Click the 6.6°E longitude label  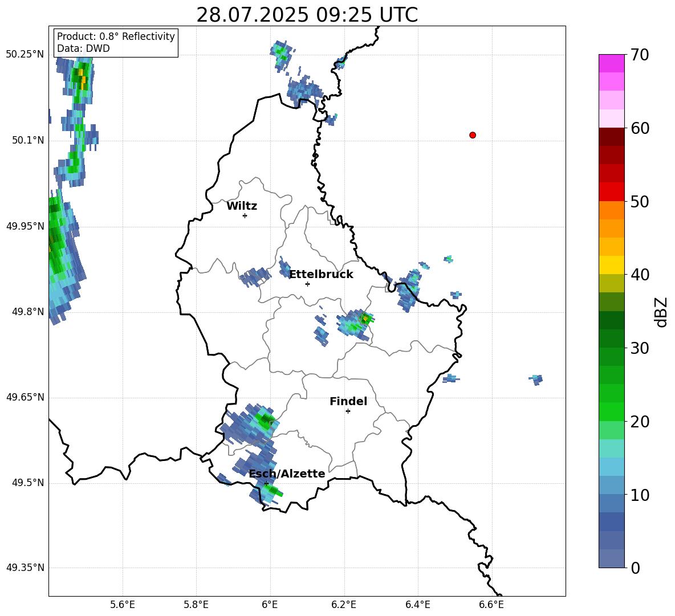click(x=491, y=605)
